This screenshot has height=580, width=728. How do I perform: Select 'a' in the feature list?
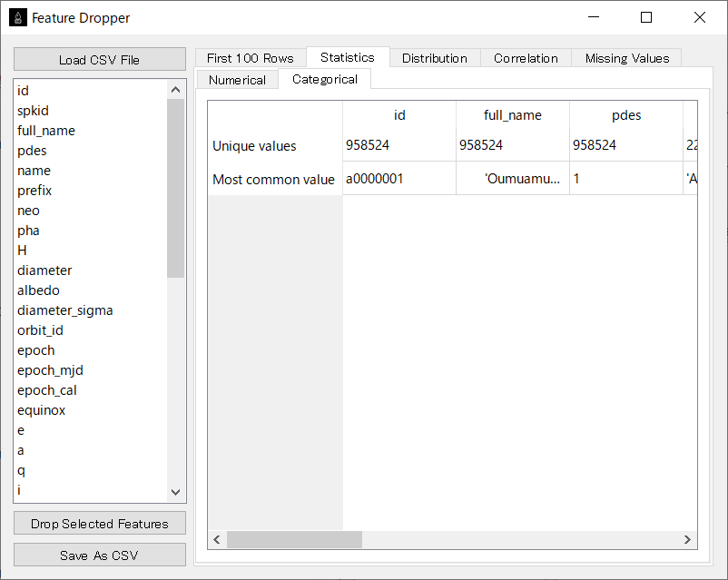click(91, 450)
